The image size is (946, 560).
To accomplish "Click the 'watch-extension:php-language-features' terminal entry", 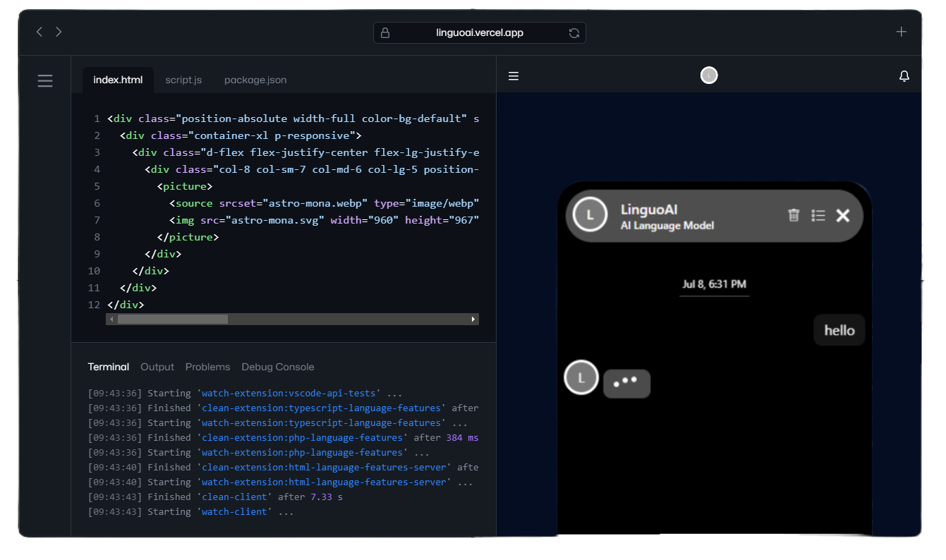I will coord(303,452).
